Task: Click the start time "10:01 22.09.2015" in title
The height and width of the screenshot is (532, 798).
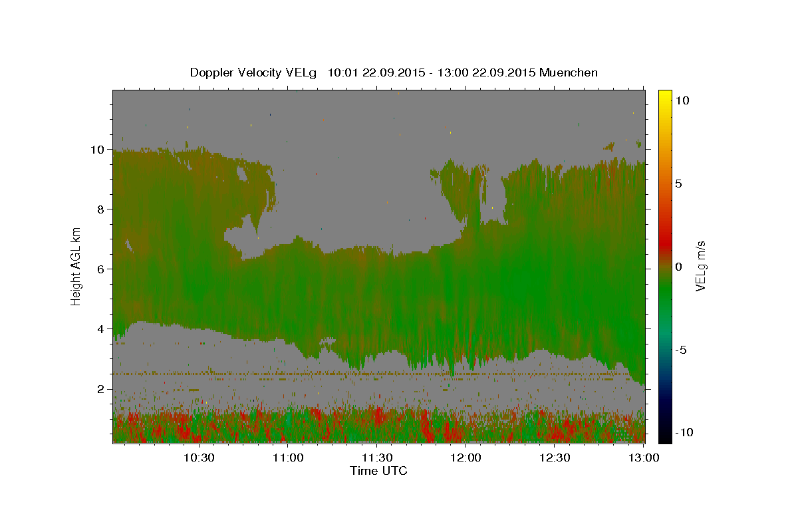Action: [376, 72]
